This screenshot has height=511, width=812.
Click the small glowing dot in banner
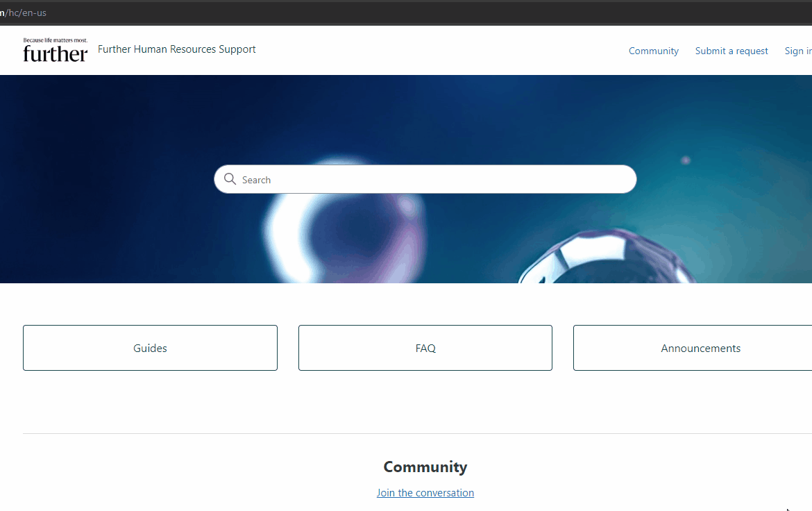pyautogui.click(x=686, y=160)
